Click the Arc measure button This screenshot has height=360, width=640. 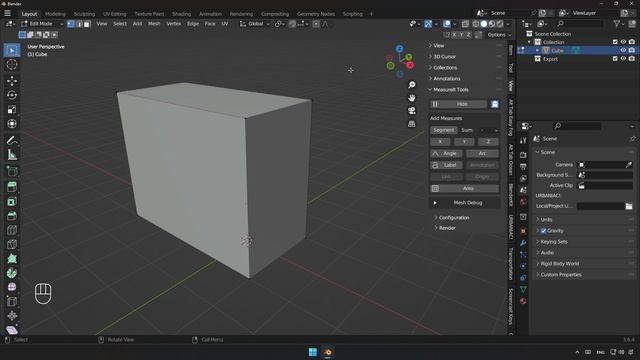tap(482, 153)
